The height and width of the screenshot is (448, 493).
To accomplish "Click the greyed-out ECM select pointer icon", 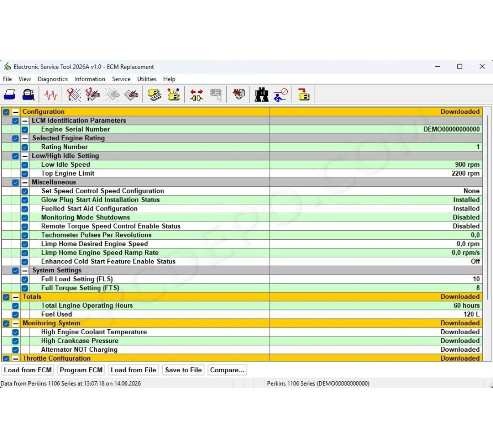I will tap(216, 95).
